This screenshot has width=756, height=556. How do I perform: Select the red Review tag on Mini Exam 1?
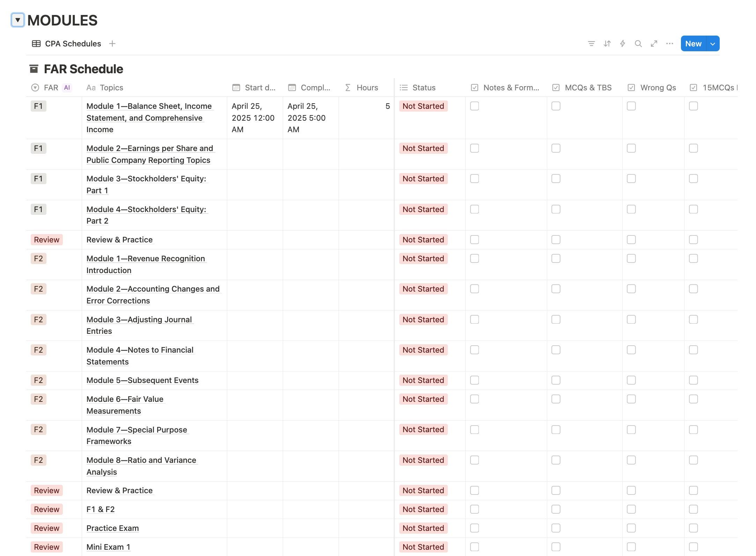click(47, 547)
